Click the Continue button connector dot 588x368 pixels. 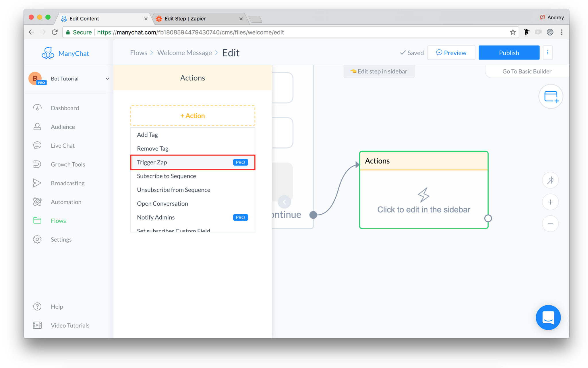coord(313,215)
